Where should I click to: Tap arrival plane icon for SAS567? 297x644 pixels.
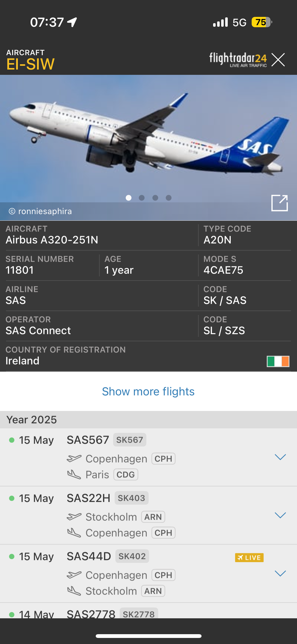click(x=74, y=475)
